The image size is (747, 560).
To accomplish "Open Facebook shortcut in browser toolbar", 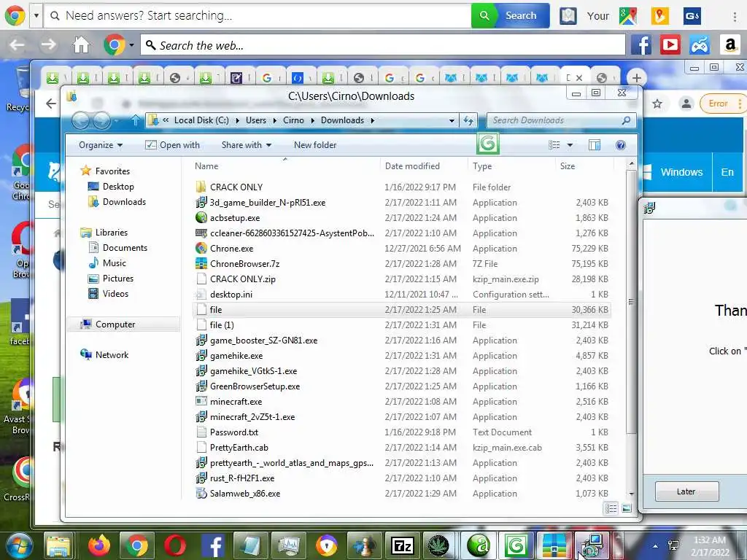I will click(x=641, y=45).
